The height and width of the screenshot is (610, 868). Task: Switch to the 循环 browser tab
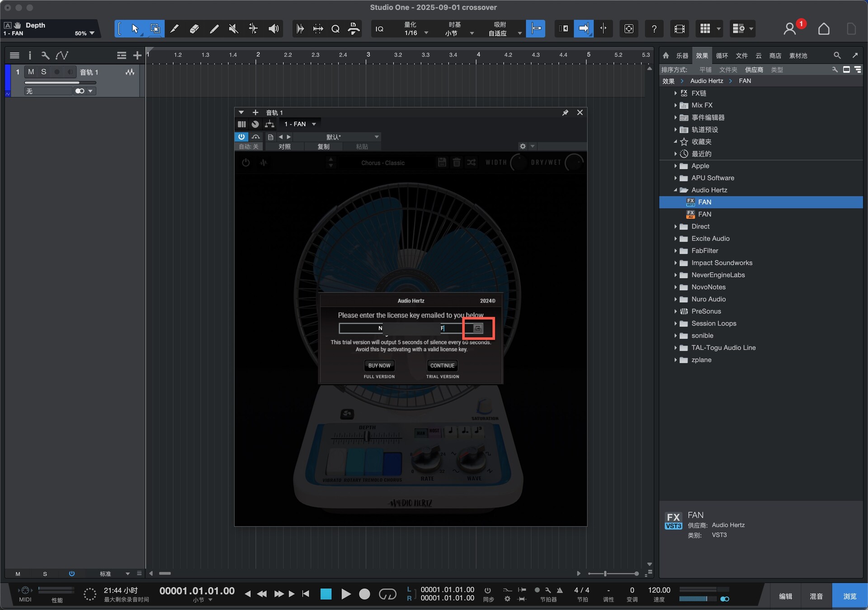coord(722,56)
